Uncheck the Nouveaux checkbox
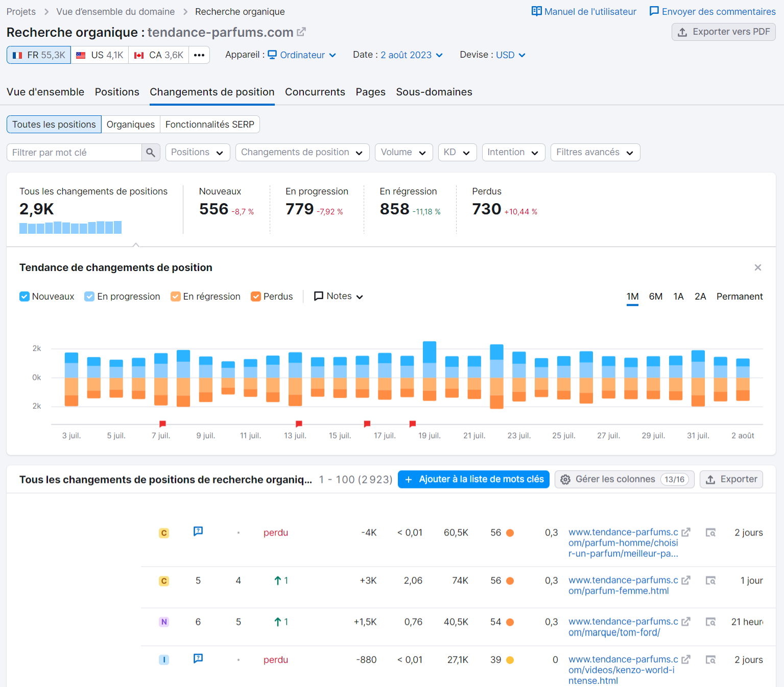This screenshot has height=687, width=784. point(24,297)
